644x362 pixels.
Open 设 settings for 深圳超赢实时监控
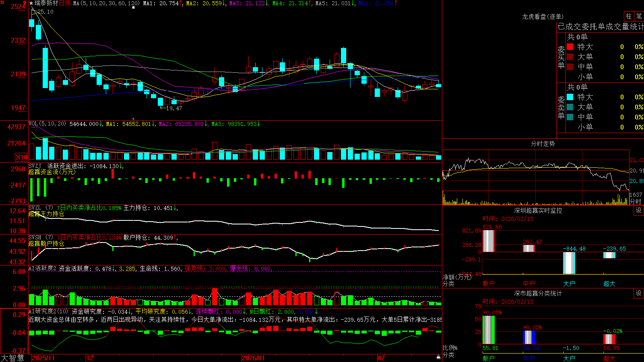click(639, 210)
